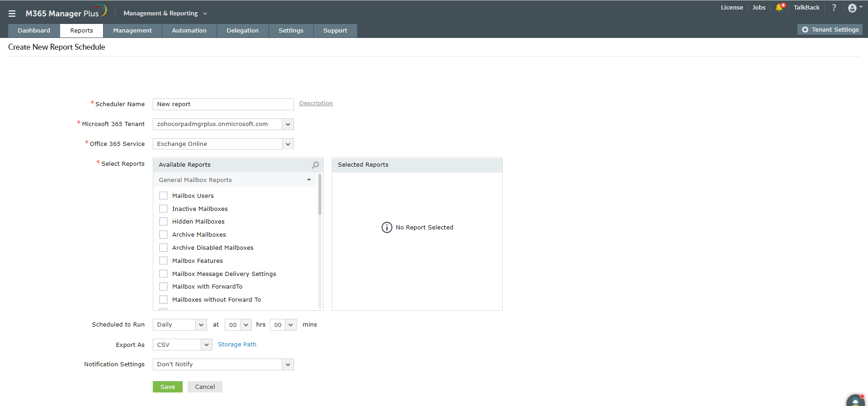Check Mailboxes without Forward To report
Screen dimensions: 868x406
163,299
